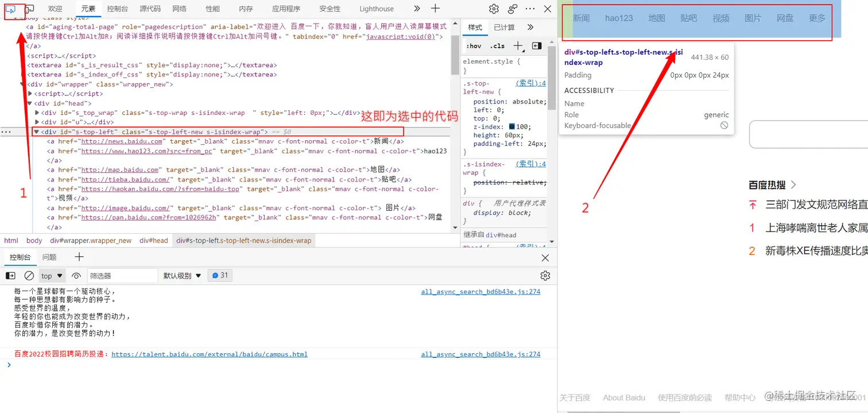Close the console drawer

[545, 257]
